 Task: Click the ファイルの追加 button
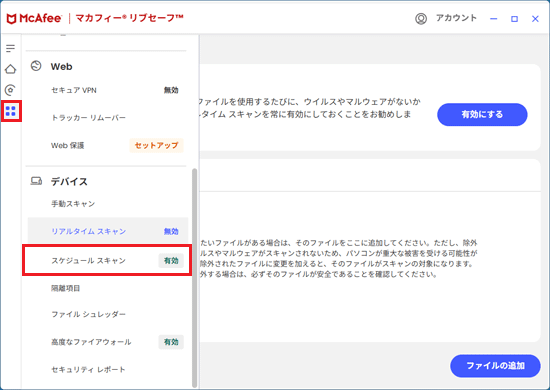(x=495, y=366)
